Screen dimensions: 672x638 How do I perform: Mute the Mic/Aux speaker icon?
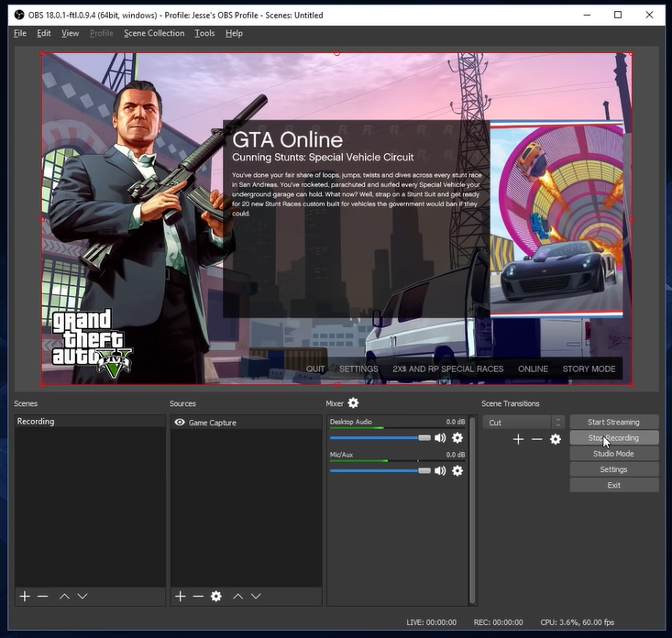pyautogui.click(x=440, y=470)
